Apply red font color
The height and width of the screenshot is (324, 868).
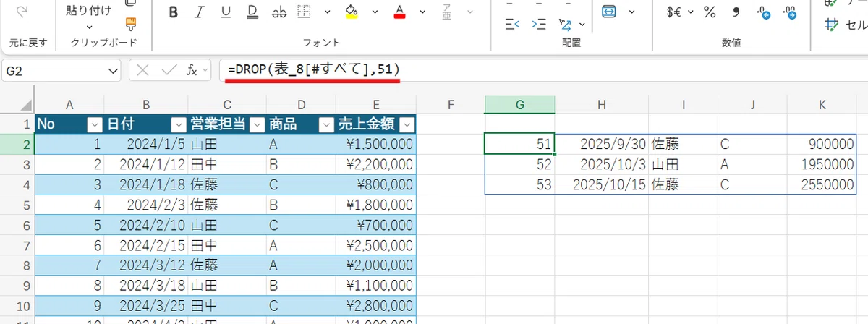[399, 12]
